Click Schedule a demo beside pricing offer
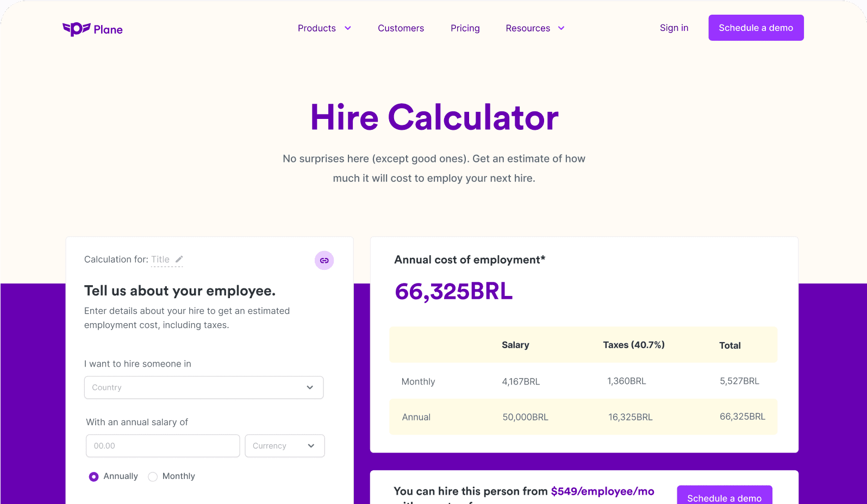 point(724,495)
